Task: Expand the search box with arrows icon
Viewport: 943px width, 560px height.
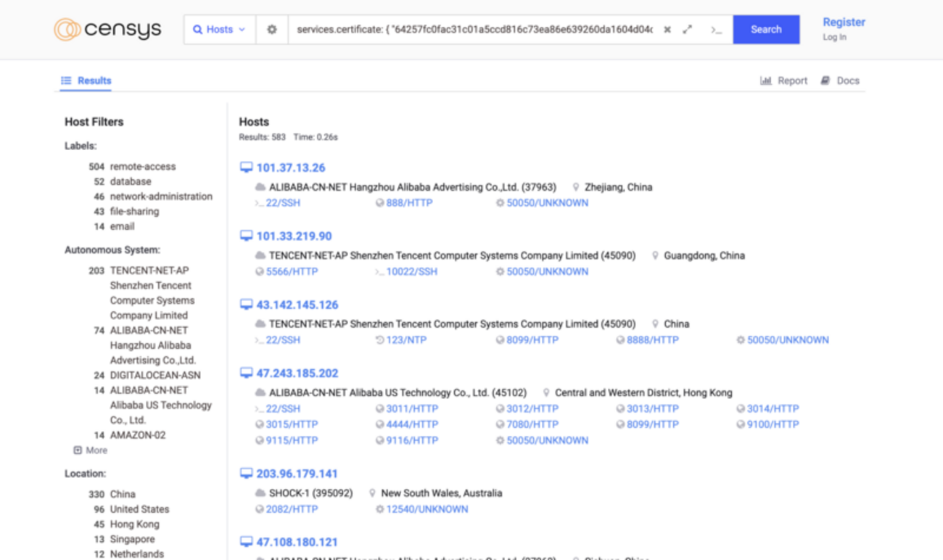Action: [x=688, y=30]
